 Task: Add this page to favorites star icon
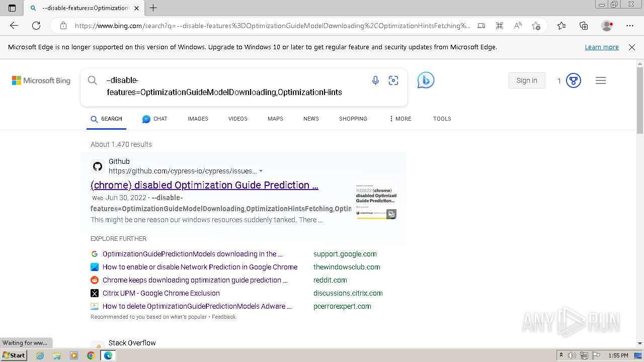click(x=536, y=26)
